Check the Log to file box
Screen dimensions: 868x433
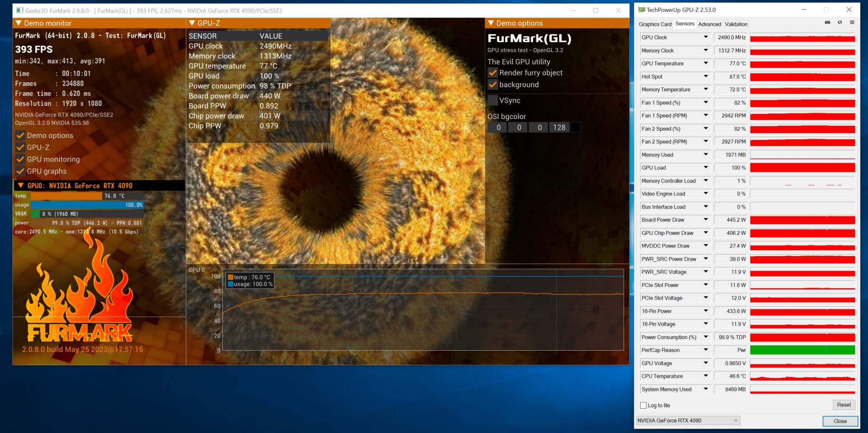(643, 405)
